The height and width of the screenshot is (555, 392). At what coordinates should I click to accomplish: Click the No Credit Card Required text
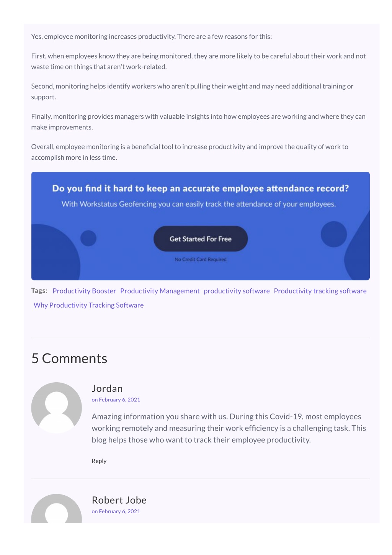[x=201, y=259]
